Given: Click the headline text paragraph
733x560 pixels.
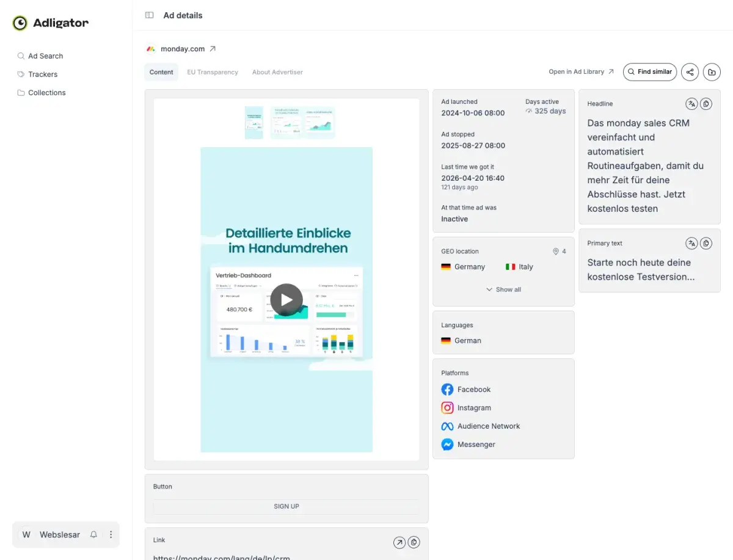Looking at the screenshot, I should 646,165.
